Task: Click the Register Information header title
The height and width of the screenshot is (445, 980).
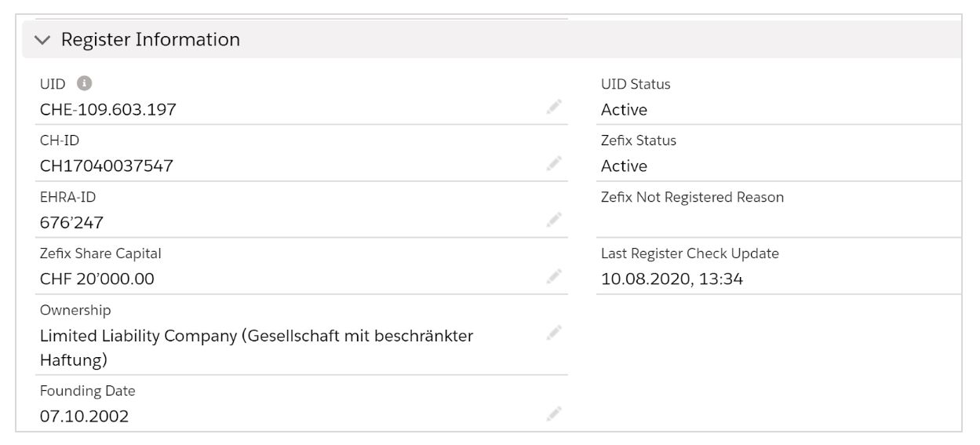Action: coord(151,40)
